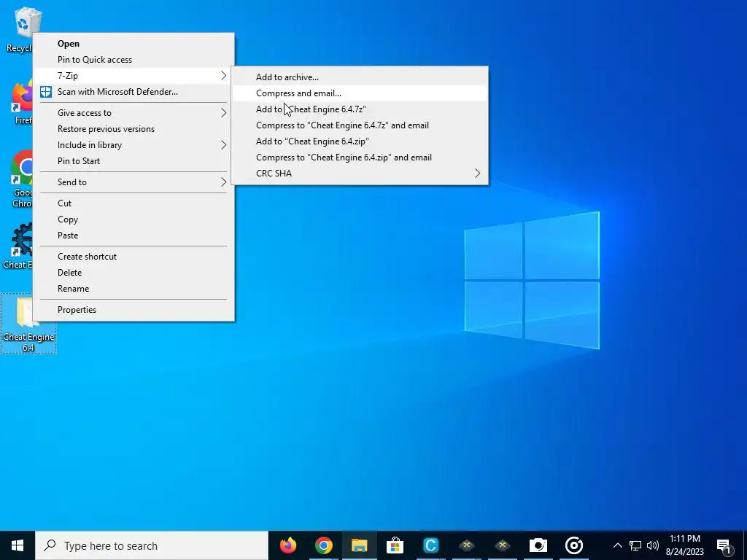
Task: Select Add to archive... in 7-Zip submenu
Action: point(360,77)
